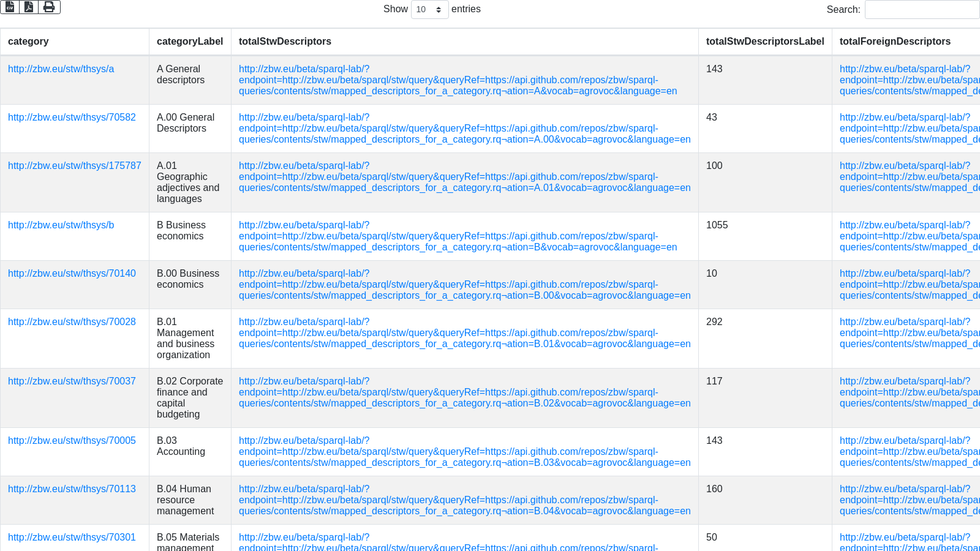Print the table using printer icon
Viewport: 980px width, 551px height.
[49, 7]
